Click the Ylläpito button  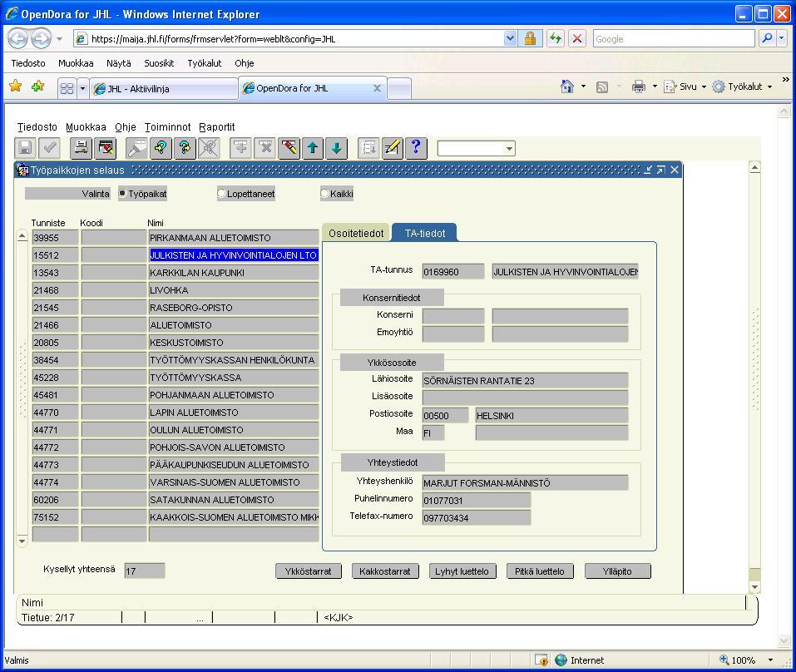point(617,571)
